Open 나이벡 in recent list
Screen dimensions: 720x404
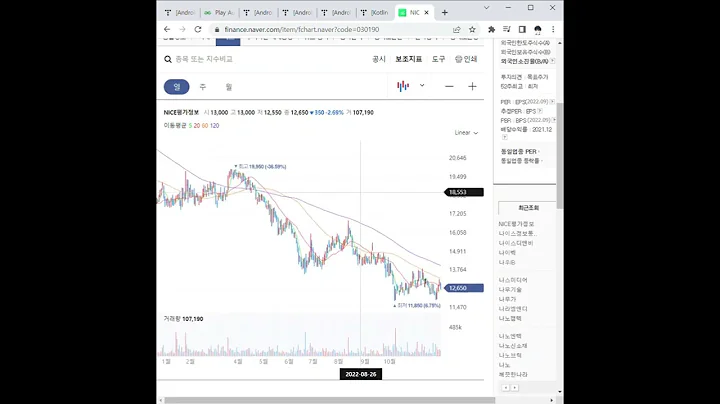point(507,252)
